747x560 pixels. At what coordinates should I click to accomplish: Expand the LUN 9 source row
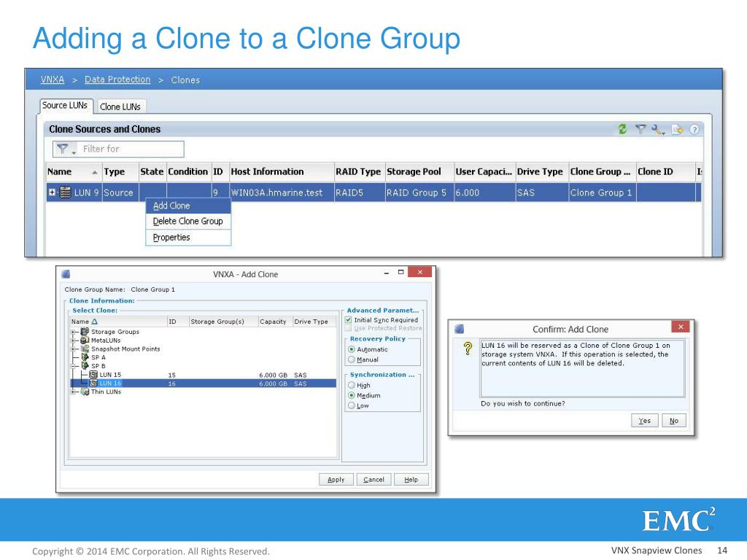pos(52,192)
